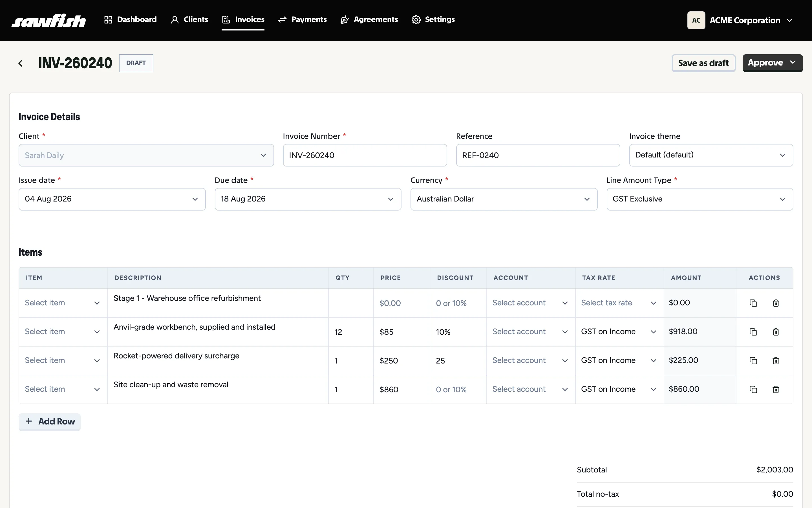Click the empty quantity field in Stage 1 row

point(351,303)
